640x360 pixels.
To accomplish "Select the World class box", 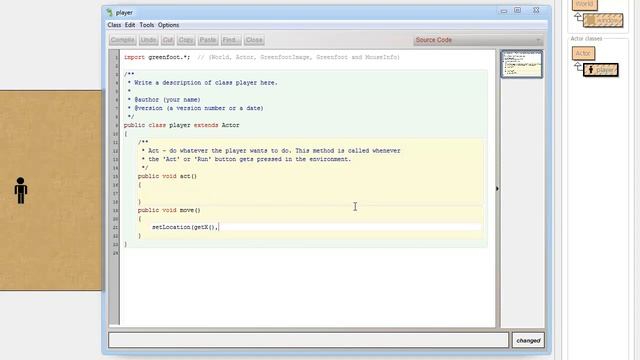I will tap(584, 4).
